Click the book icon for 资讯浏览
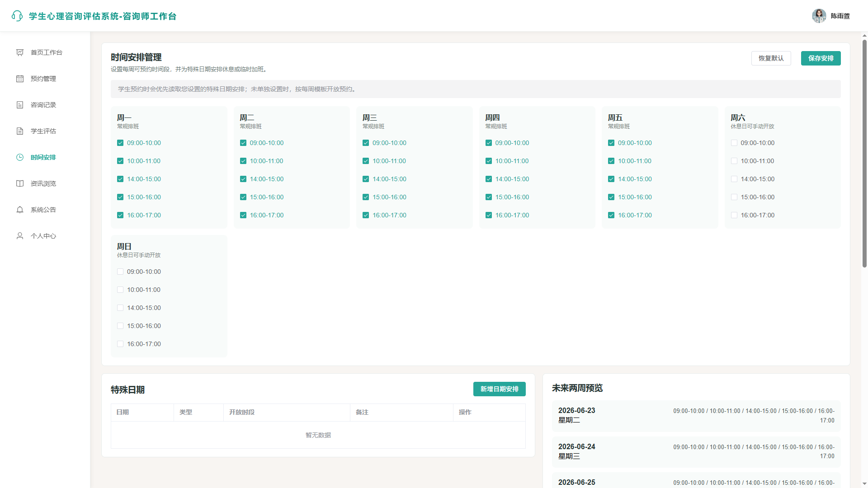 (x=20, y=183)
